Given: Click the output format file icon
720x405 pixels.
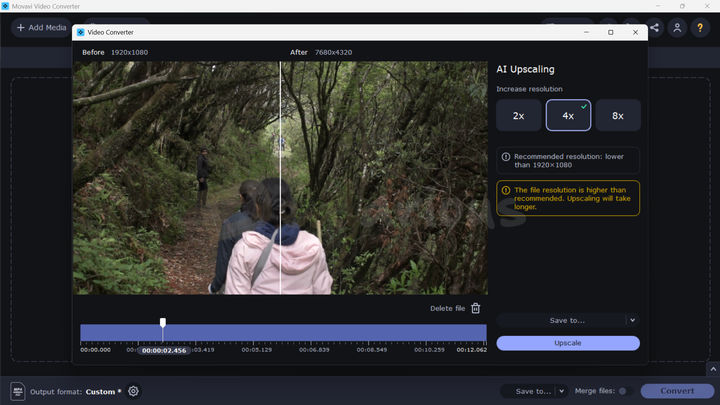Looking at the screenshot, I should click(x=17, y=391).
